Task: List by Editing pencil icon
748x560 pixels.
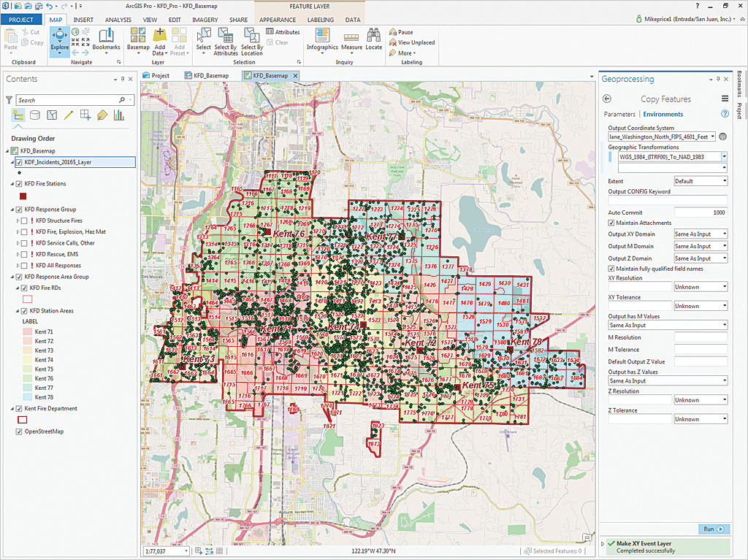Action: tap(69, 115)
